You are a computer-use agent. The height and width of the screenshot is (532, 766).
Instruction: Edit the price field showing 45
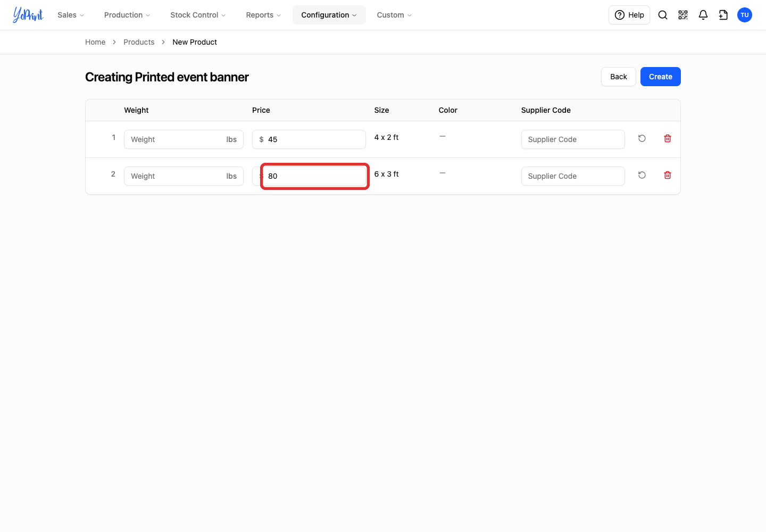pyautogui.click(x=309, y=139)
